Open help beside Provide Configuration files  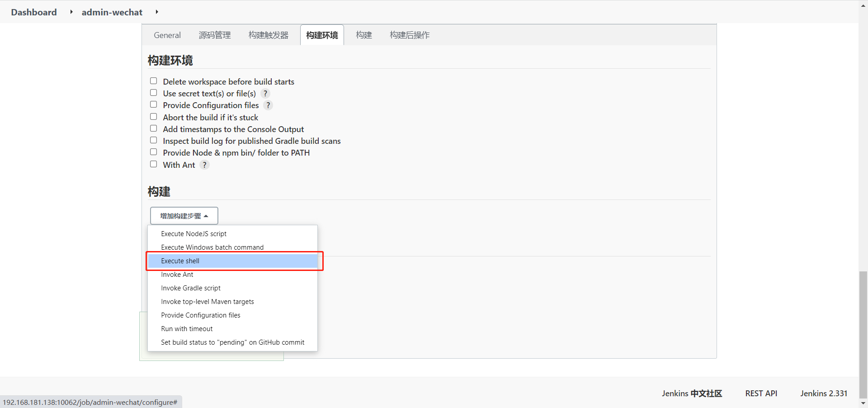pos(268,105)
